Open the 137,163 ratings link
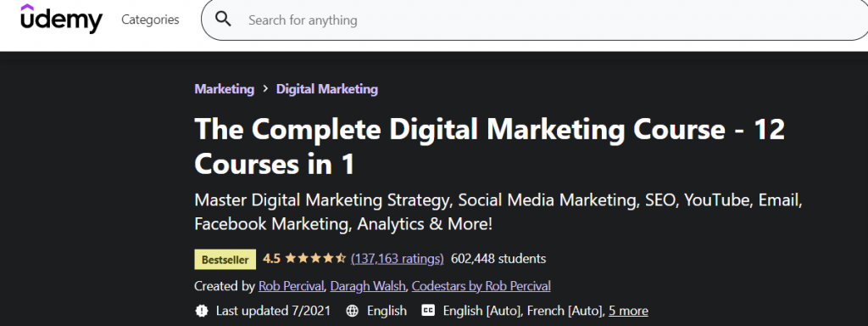This screenshot has width=868, height=326. (398, 259)
